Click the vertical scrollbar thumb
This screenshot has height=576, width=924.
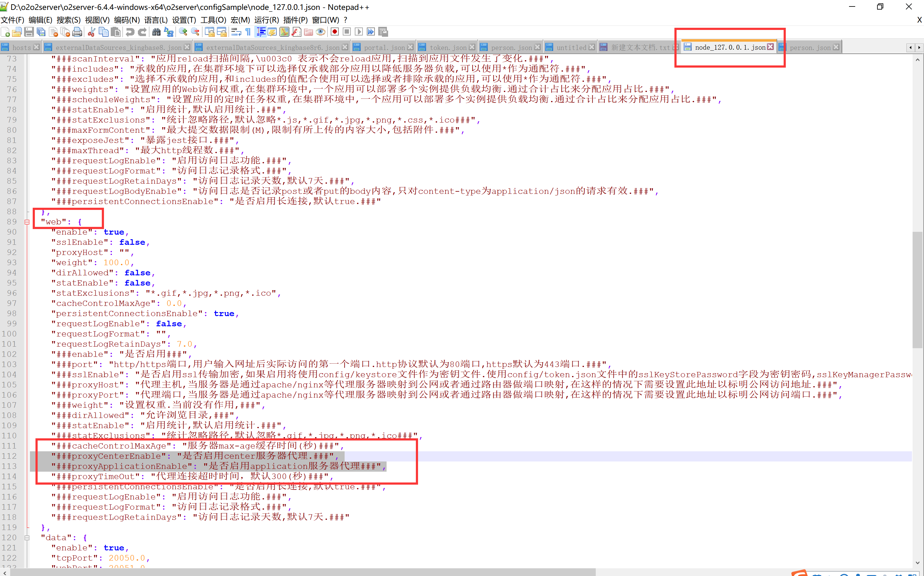click(918, 290)
